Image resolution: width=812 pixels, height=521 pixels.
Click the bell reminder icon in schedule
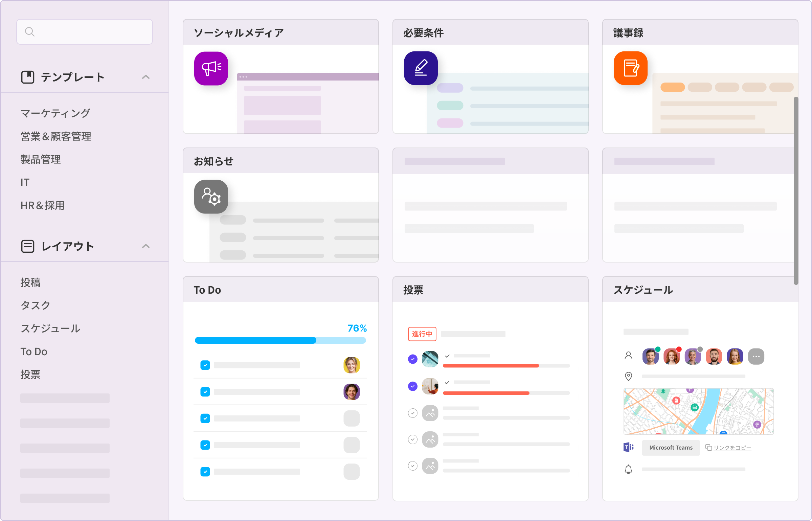pos(628,469)
